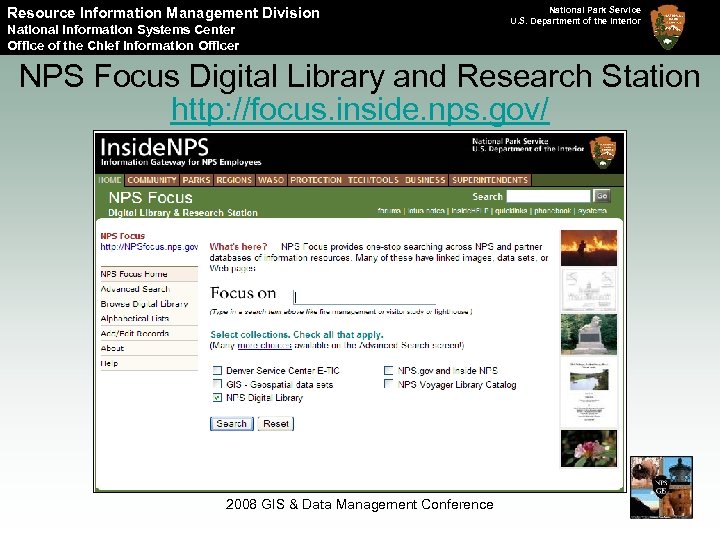Viewport: 720px width, 540px height.
Task: Click the Search button below collections
Action: click(x=231, y=424)
